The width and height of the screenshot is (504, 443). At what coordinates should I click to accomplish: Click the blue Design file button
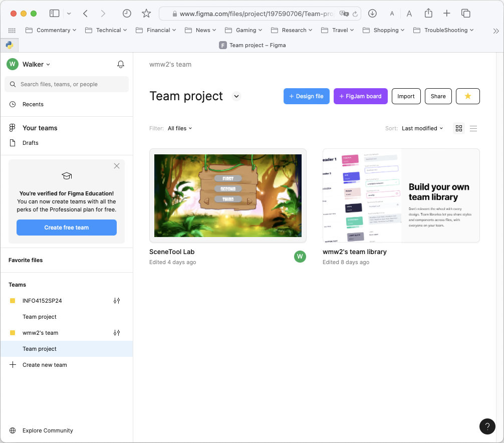(306, 96)
